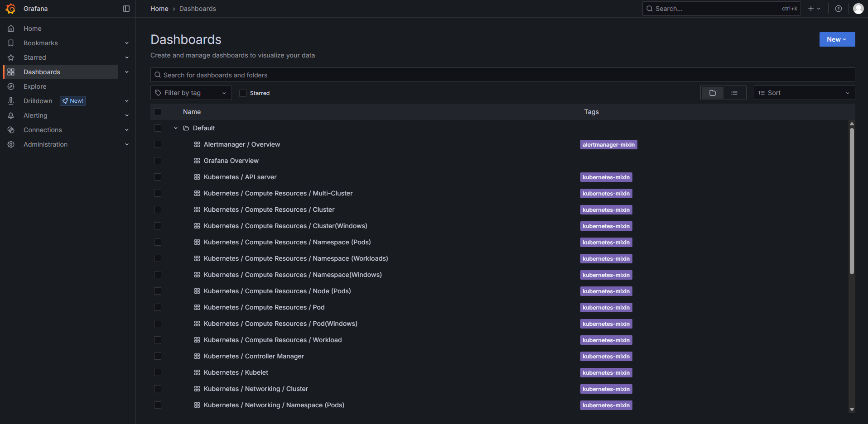The height and width of the screenshot is (424, 868).
Task: Collapse the Default folder chevron
Action: (176, 128)
